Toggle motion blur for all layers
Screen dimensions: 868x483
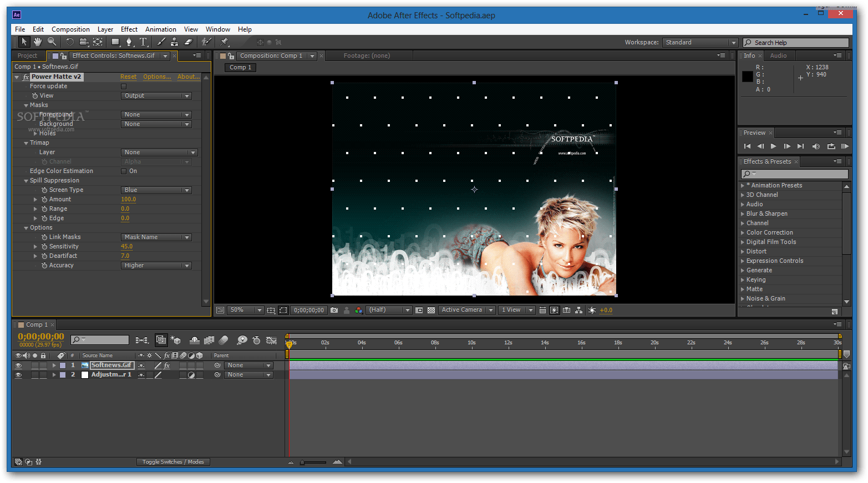pyautogui.click(x=224, y=340)
